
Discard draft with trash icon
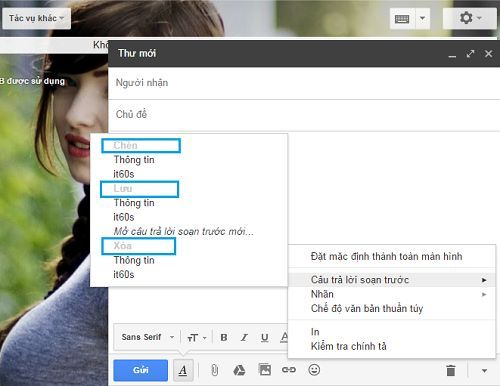tap(451, 370)
